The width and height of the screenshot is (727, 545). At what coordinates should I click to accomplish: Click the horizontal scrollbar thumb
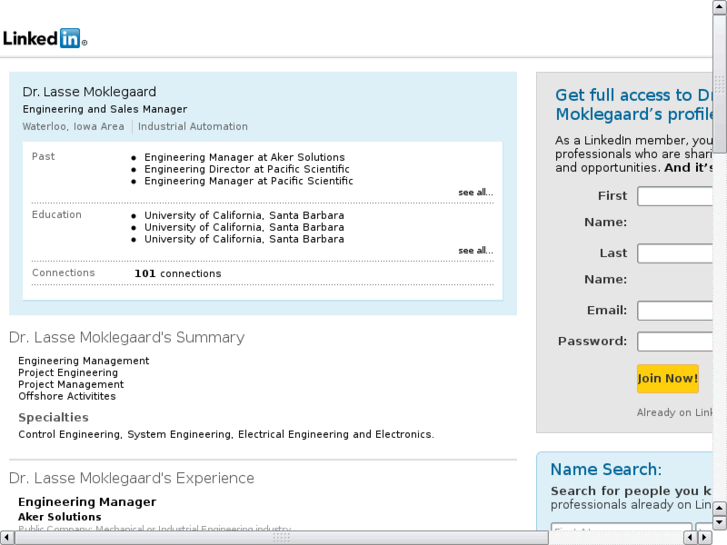[280, 537]
